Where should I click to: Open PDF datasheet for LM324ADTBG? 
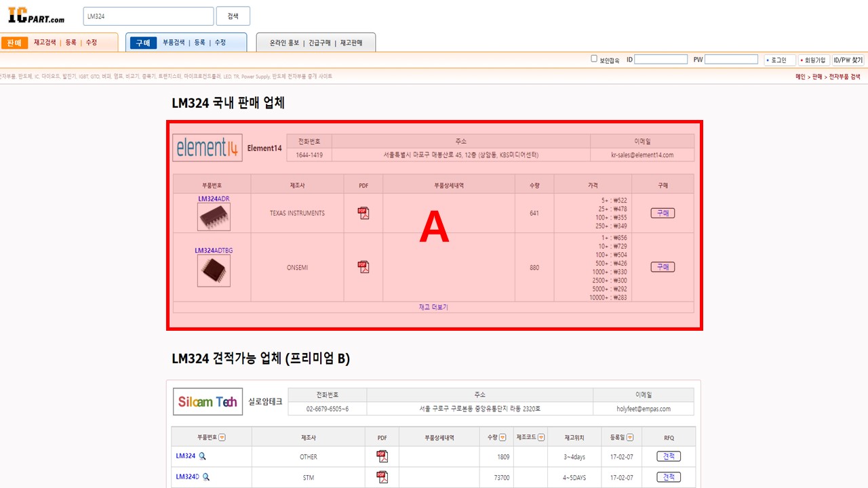coord(363,267)
